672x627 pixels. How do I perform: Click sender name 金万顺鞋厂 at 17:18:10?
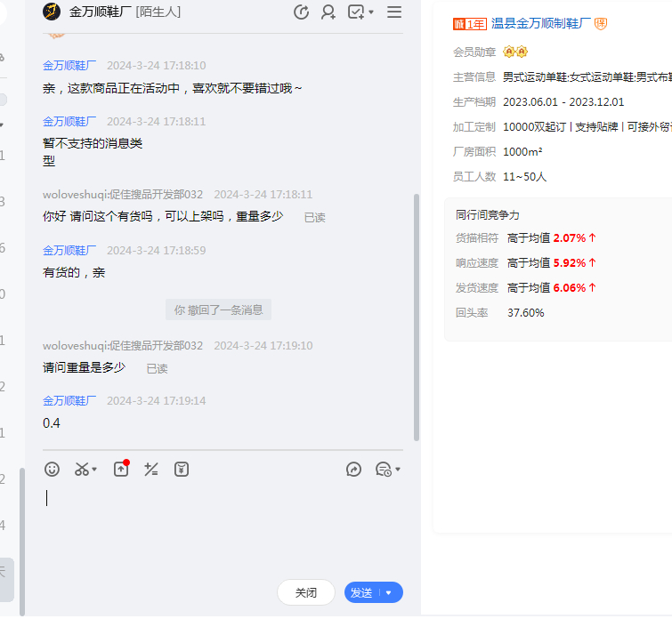(69, 66)
